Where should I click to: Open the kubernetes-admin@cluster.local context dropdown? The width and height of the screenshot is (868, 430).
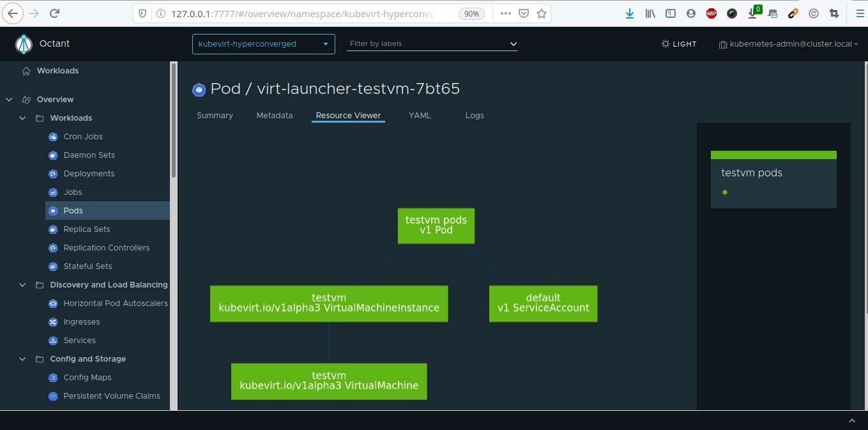(789, 44)
